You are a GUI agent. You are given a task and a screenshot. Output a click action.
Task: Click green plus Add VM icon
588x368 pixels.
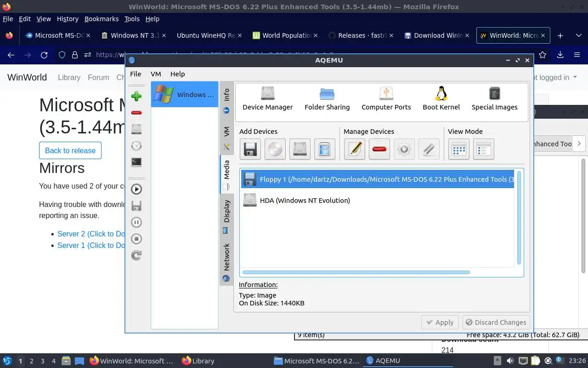[136, 96]
